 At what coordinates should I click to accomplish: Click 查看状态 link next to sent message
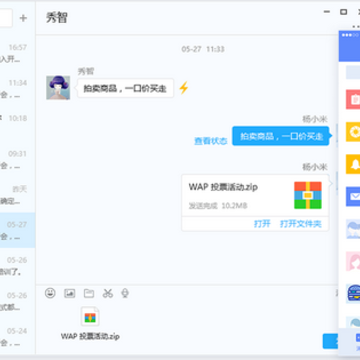pos(211,141)
